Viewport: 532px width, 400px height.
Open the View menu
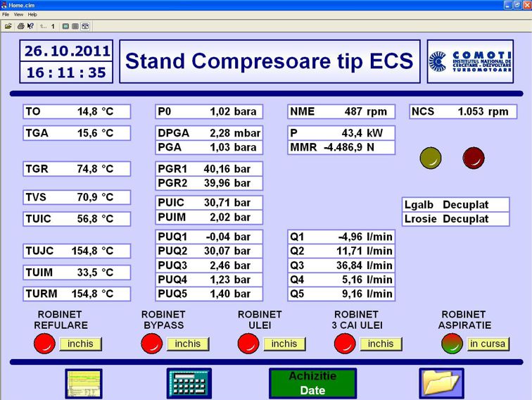click(x=19, y=15)
